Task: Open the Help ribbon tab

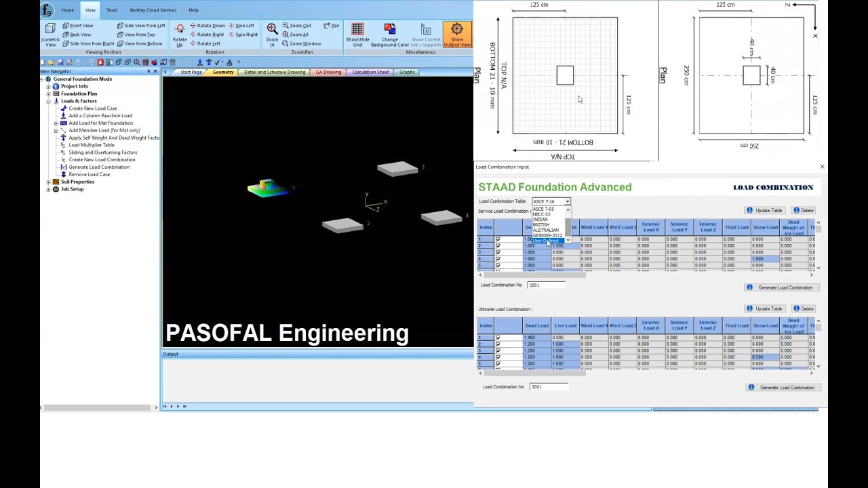Action: [x=193, y=10]
